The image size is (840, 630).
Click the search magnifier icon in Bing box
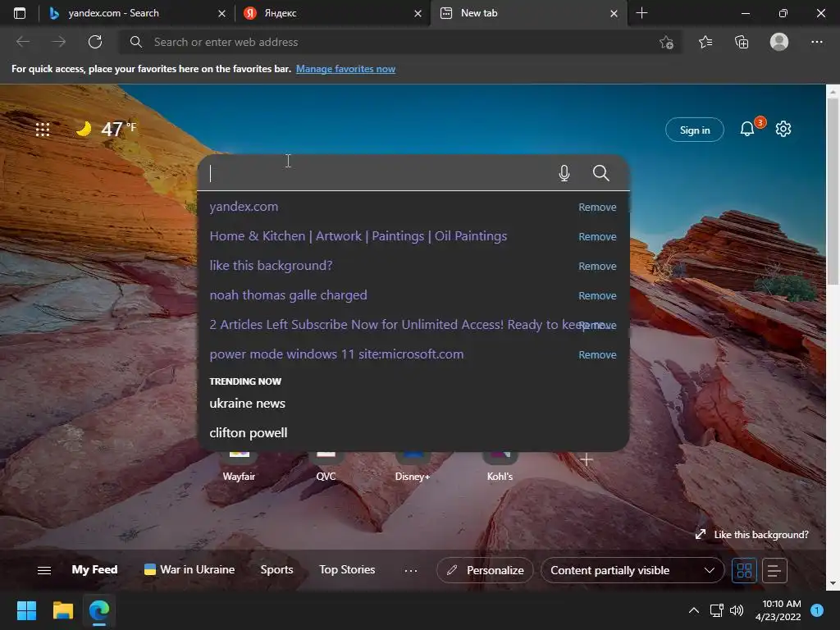click(x=601, y=173)
